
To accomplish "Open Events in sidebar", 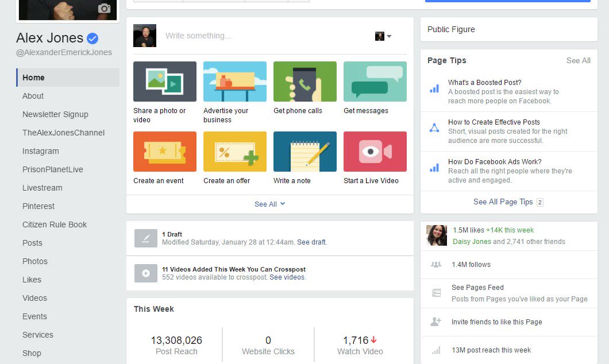I will [34, 316].
